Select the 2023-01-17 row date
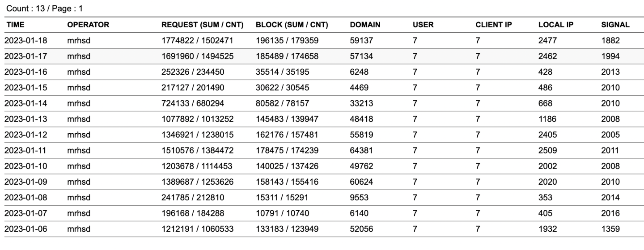 click(x=26, y=56)
